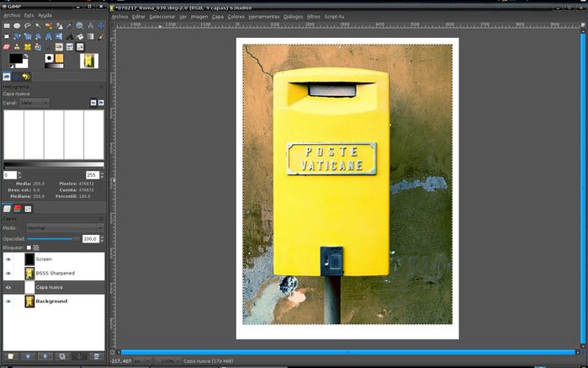This screenshot has height=368, width=588.
Task: Click the active image thumbnail in toolbox
Action: coord(89,61)
